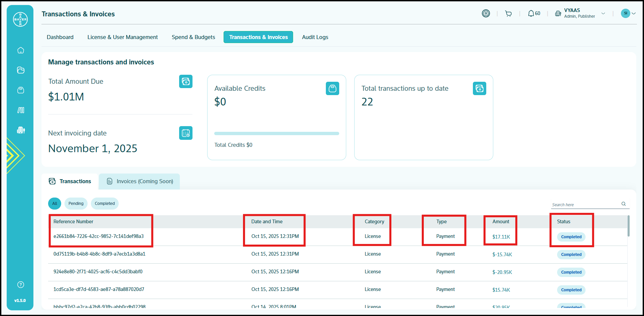
Task: Click the $17.11K amount link
Action: (501, 237)
